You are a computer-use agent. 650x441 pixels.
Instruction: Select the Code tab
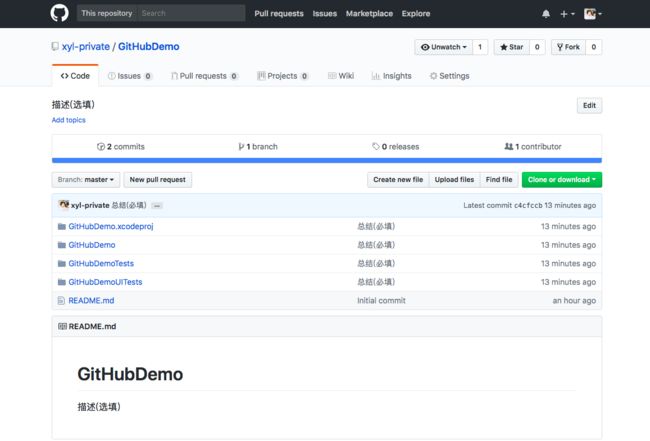(75, 76)
